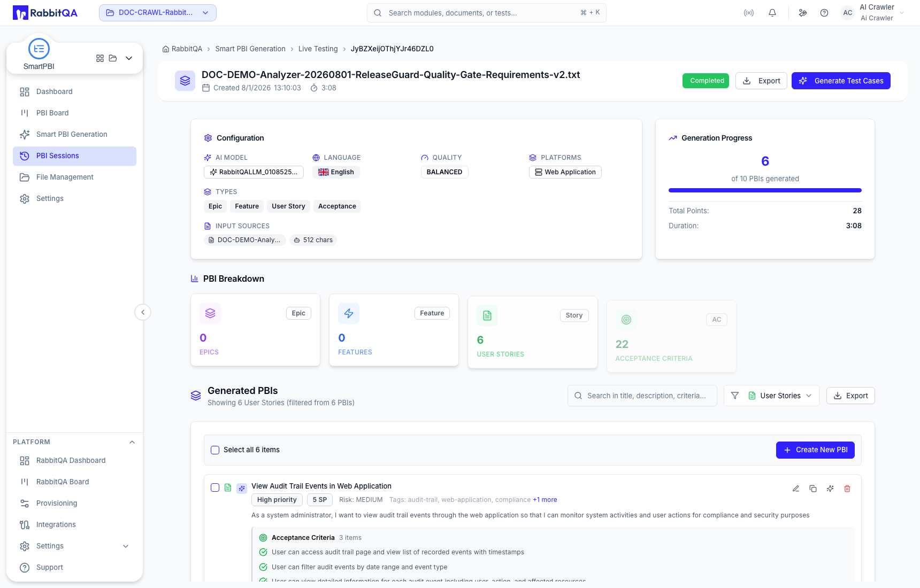The height and width of the screenshot is (588, 920).
Task: Open the broadcast signal icon in header
Action: (749, 13)
